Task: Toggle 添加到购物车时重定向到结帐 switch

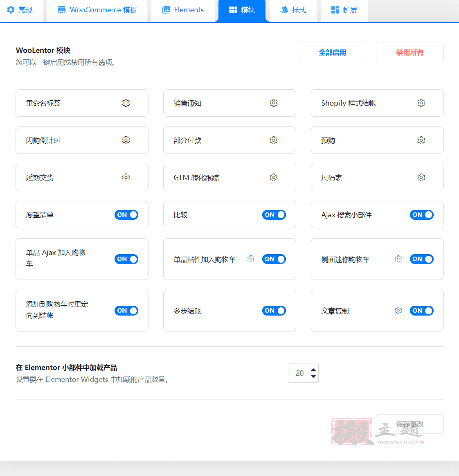Action: 126,311
